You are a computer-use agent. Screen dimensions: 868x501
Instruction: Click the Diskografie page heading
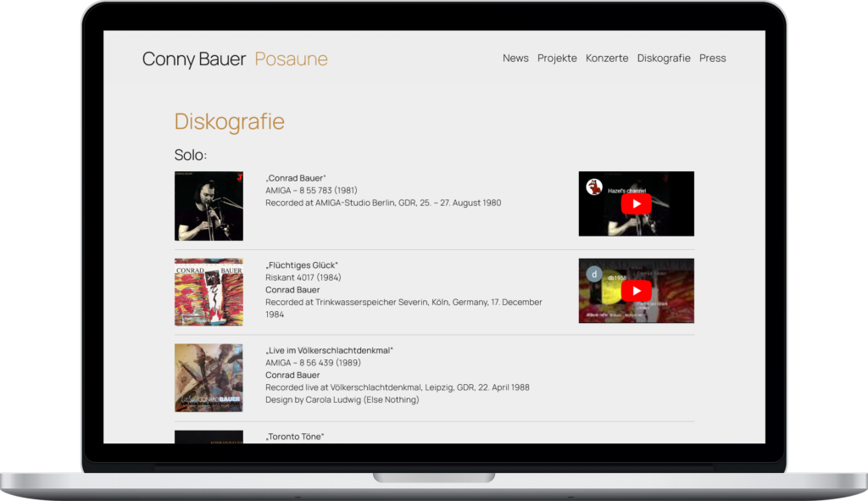(229, 121)
